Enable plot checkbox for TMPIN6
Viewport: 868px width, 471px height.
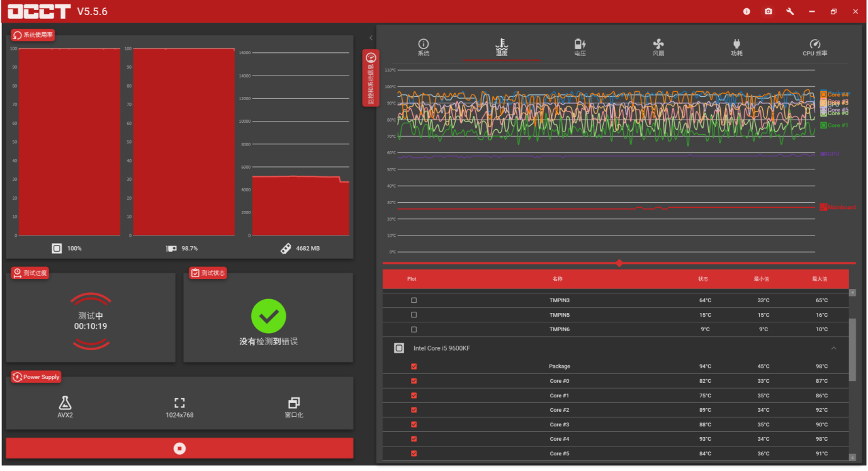pyautogui.click(x=414, y=329)
